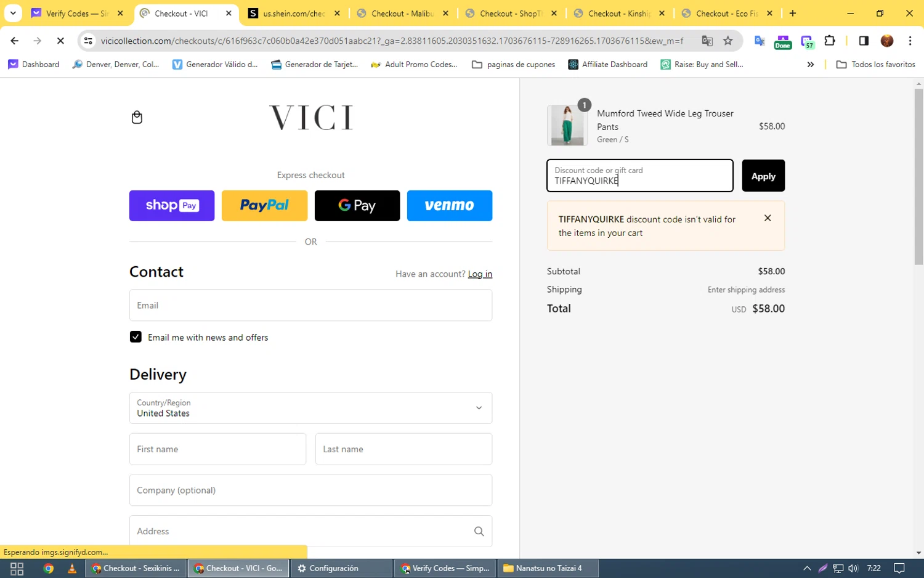The image size is (924, 578).
Task: Open the extension with badge 57
Action: tap(807, 42)
